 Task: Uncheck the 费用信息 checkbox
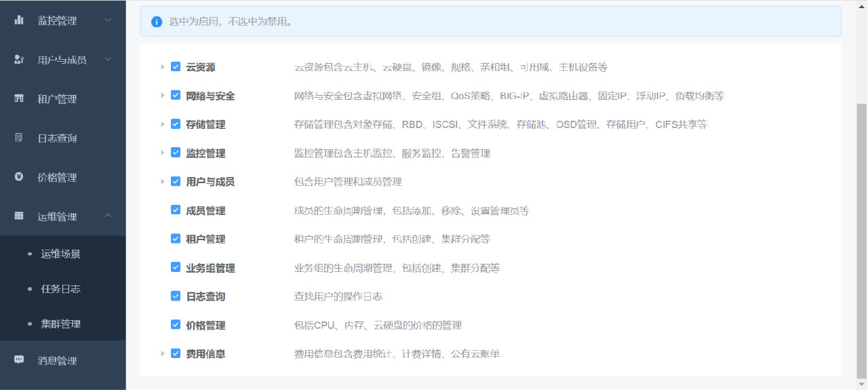coord(176,353)
